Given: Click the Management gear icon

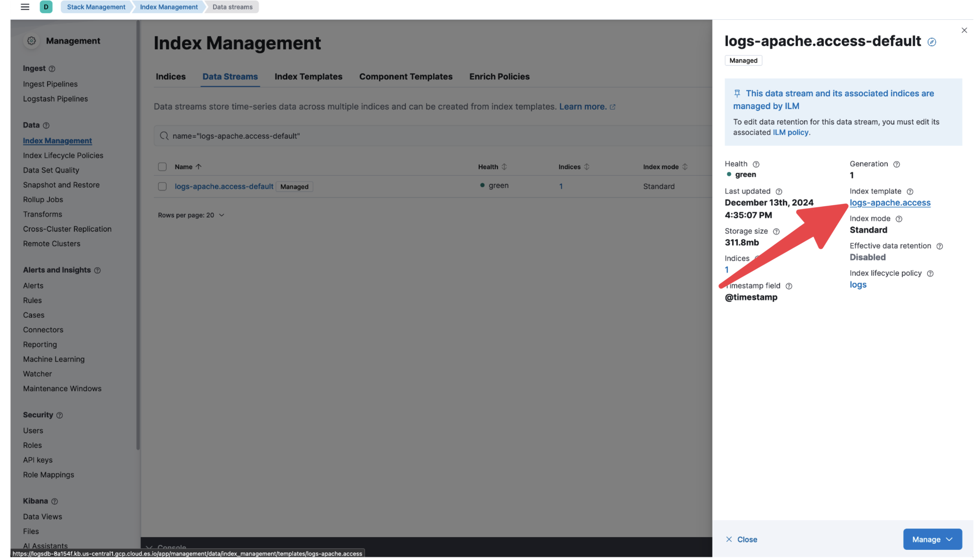Looking at the screenshot, I should click(x=31, y=40).
